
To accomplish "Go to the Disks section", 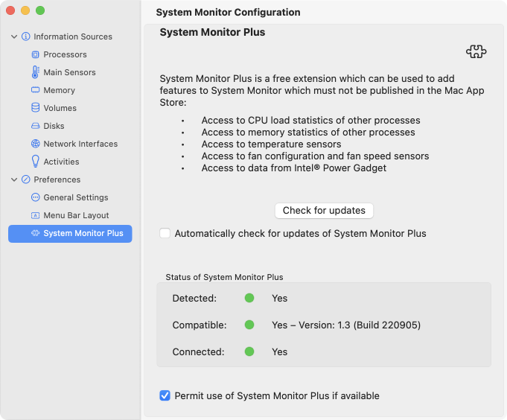I will [70, 126].
